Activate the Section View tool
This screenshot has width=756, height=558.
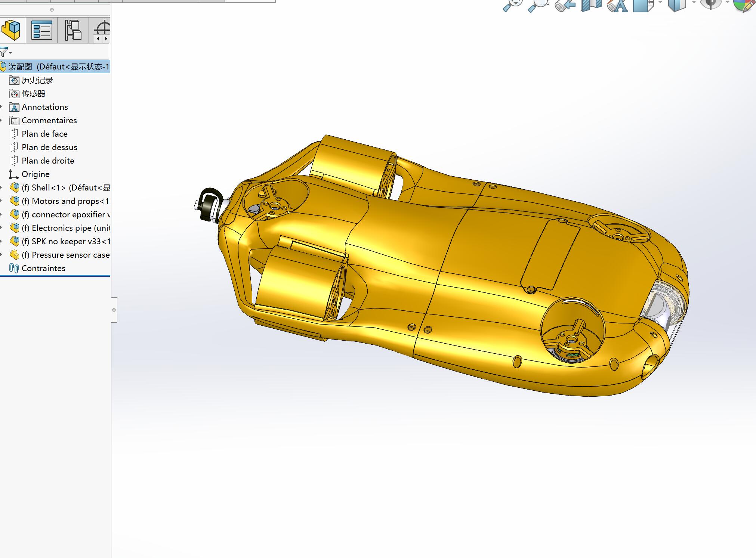(591, 5)
